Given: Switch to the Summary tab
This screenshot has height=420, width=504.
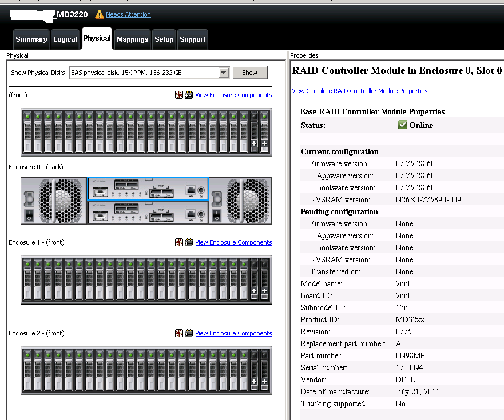Looking at the screenshot, I should point(31,39).
